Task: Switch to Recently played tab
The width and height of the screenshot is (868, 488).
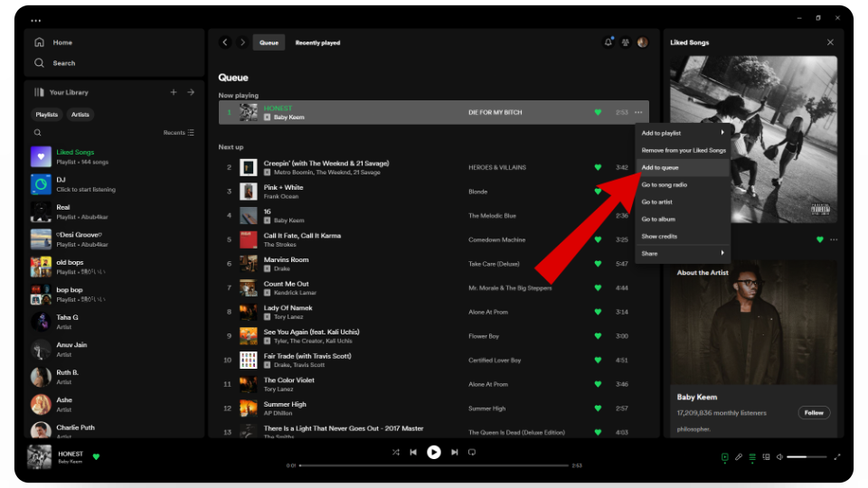Action: click(x=317, y=42)
